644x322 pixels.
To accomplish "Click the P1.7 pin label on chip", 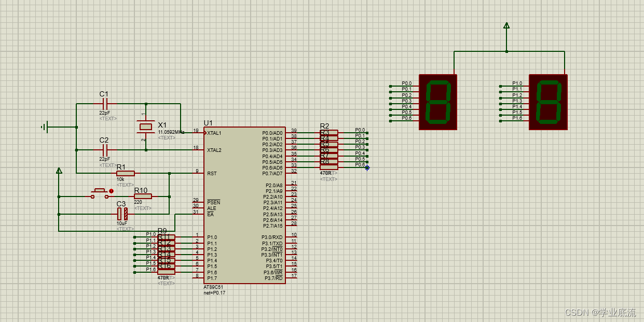I will click(x=212, y=278).
